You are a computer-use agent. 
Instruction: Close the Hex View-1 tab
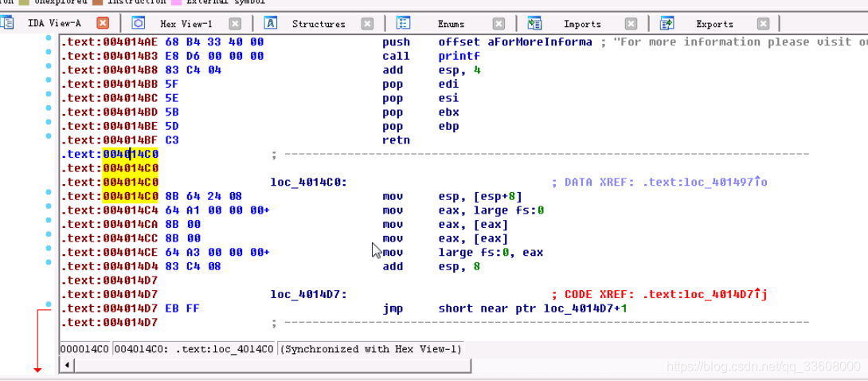coord(235,24)
